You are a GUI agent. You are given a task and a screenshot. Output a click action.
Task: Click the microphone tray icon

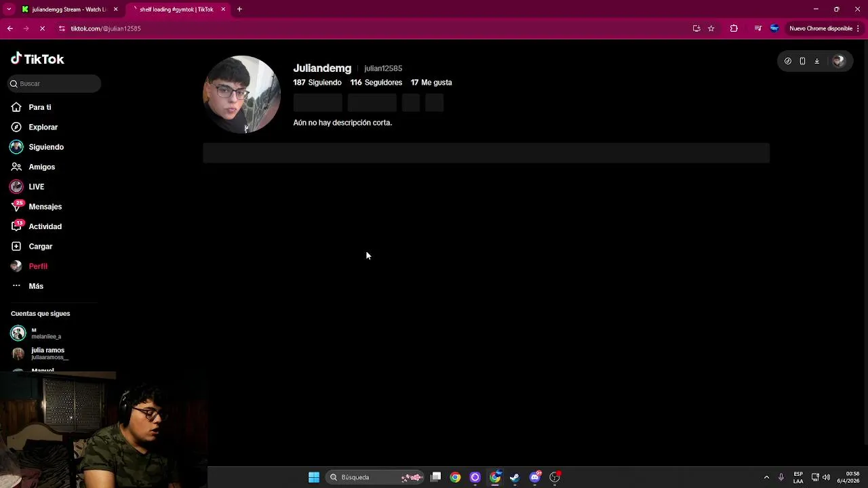[781, 477]
